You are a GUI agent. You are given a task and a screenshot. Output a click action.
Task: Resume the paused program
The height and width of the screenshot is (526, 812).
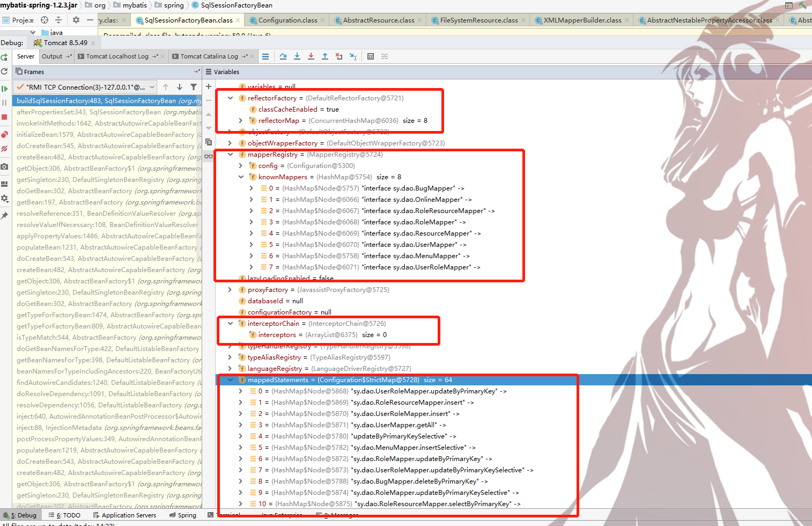click(x=4, y=89)
